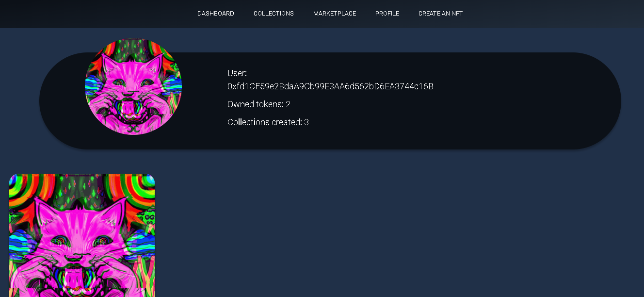Click the round cat profile avatar
Screen dimensions: 644x297
coord(133,86)
